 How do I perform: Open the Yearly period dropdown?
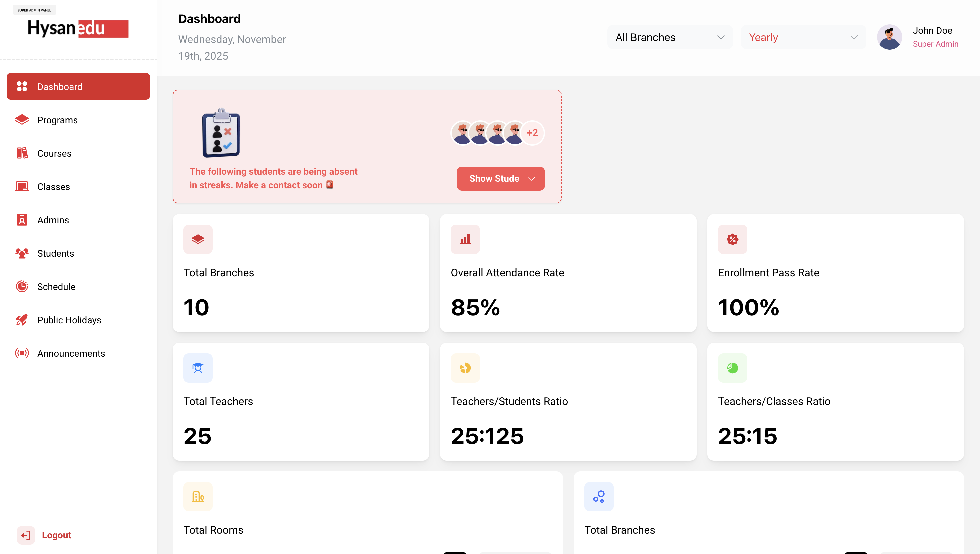(x=803, y=37)
